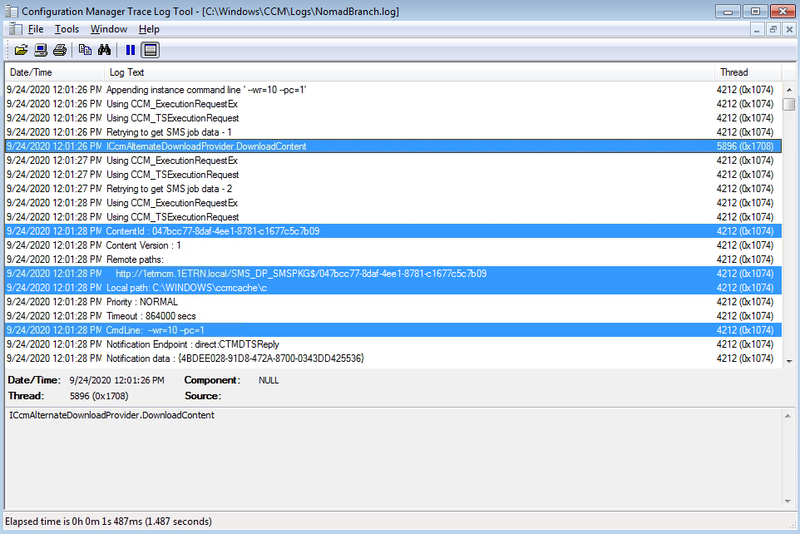Restore down the inner document window
This screenshot has height=534, width=800.
coord(772,29)
